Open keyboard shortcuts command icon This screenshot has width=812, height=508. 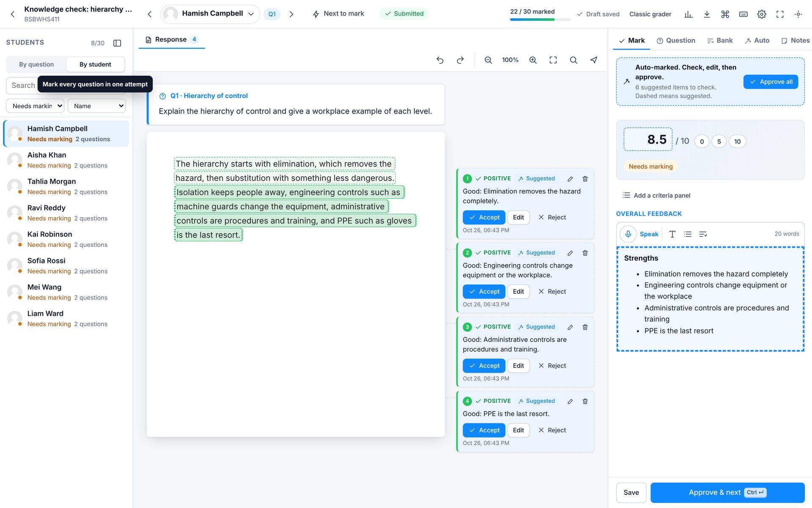[x=725, y=14]
